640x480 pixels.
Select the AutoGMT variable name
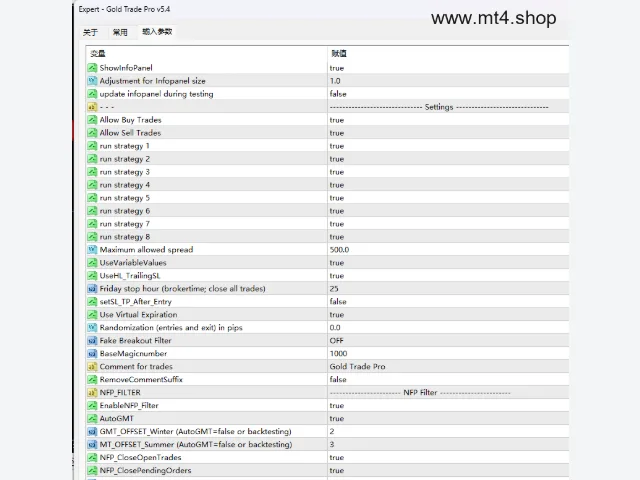click(117, 418)
